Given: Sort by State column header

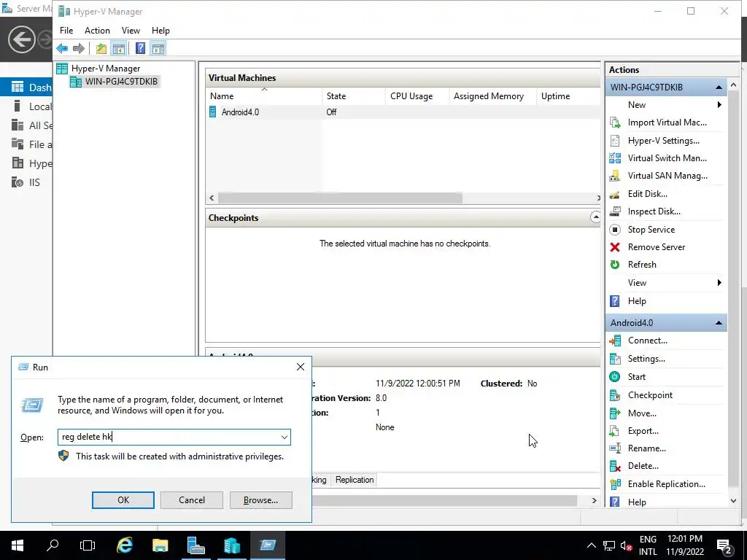Looking at the screenshot, I should 354,96.
